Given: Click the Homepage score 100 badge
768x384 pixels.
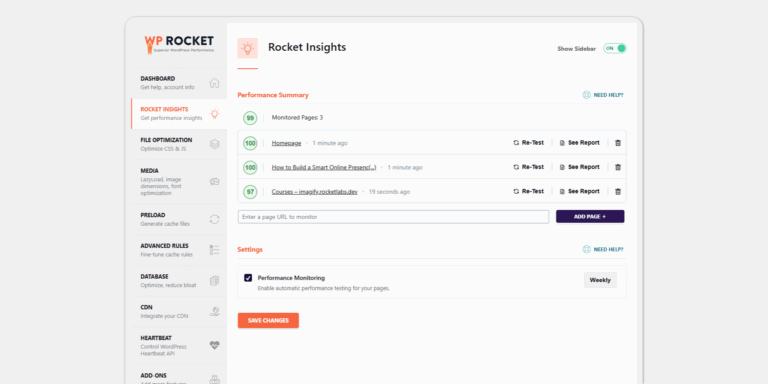Looking at the screenshot, I should [250, 143].
